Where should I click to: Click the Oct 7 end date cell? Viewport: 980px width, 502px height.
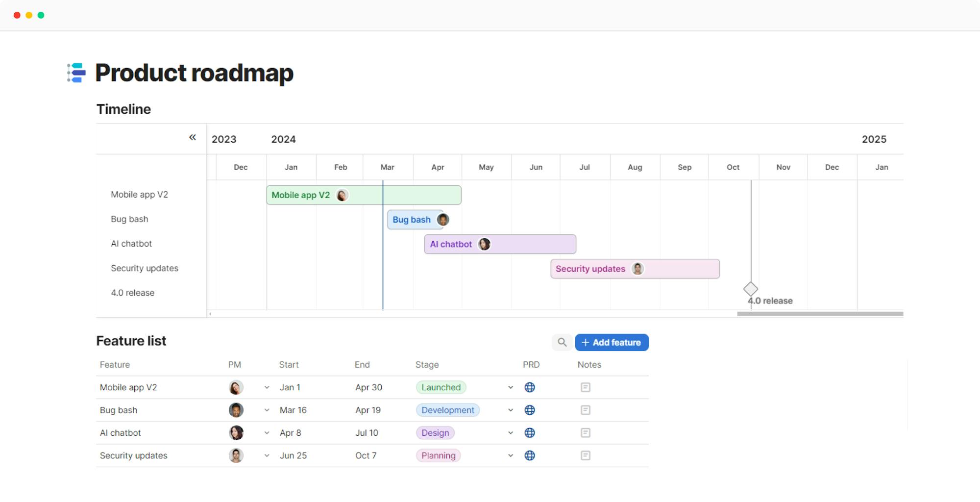click(x=366, y=455)
